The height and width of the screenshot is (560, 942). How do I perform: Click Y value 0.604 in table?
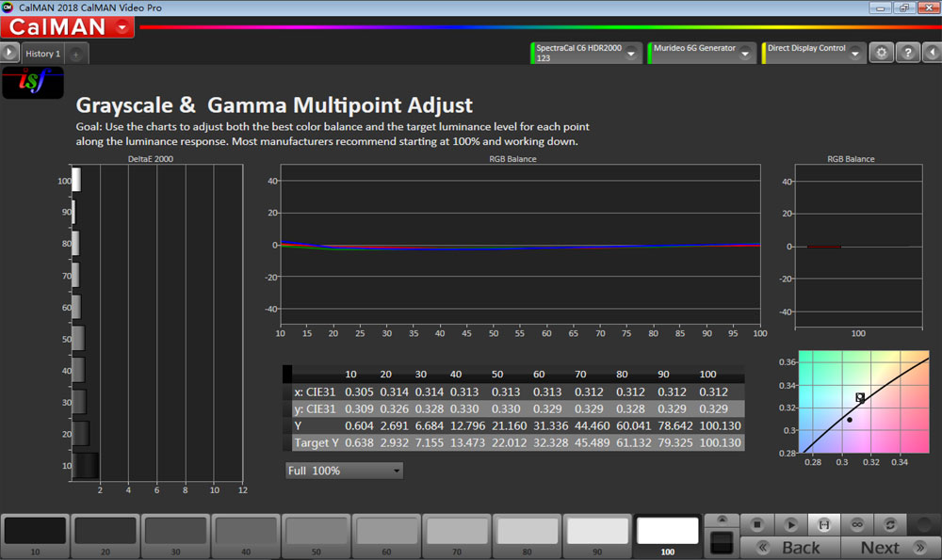[359, 425]
